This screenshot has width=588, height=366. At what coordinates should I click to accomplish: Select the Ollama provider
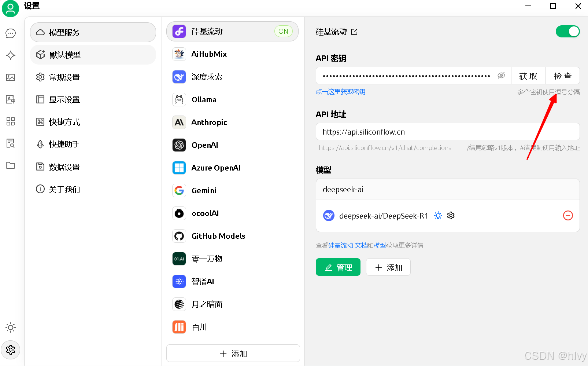tap(232, 100)
